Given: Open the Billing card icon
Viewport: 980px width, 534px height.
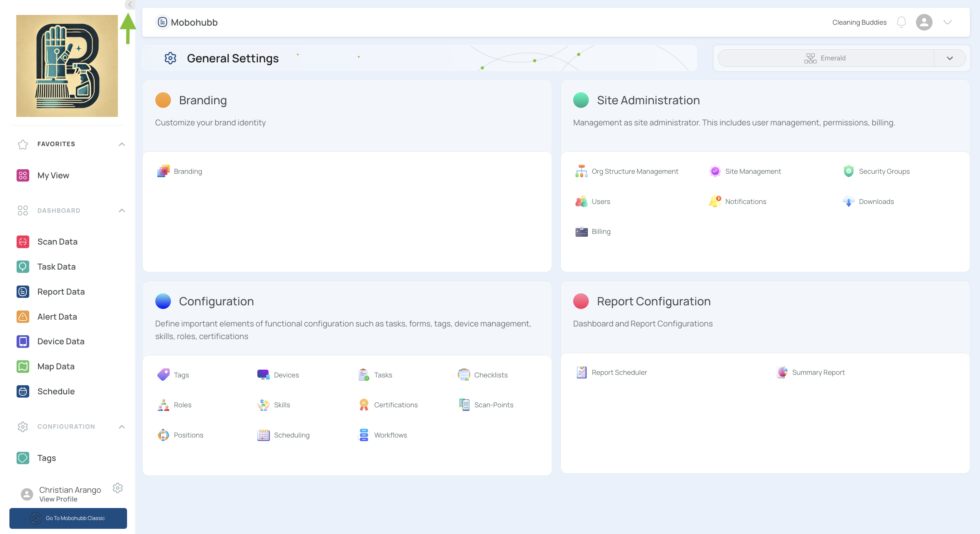Looking at the screenshot, I should click(x=581, y=232).
